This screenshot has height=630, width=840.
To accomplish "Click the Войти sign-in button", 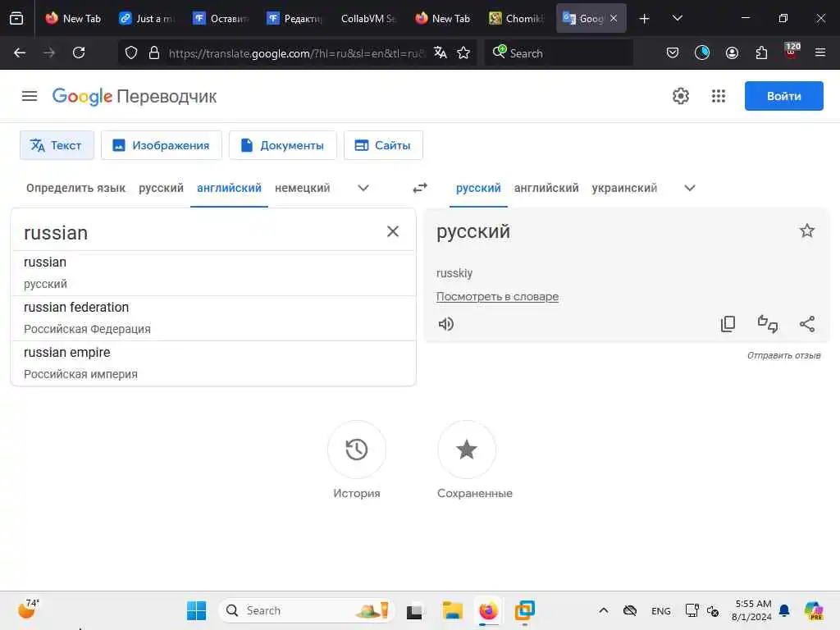I will click(x=783, y=96).
